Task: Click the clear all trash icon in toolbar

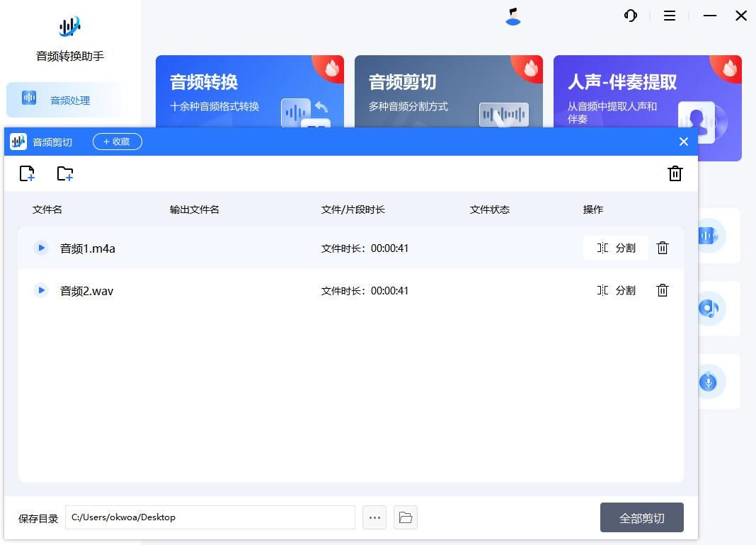Action: pyautogui.click(x=675, y=173)
